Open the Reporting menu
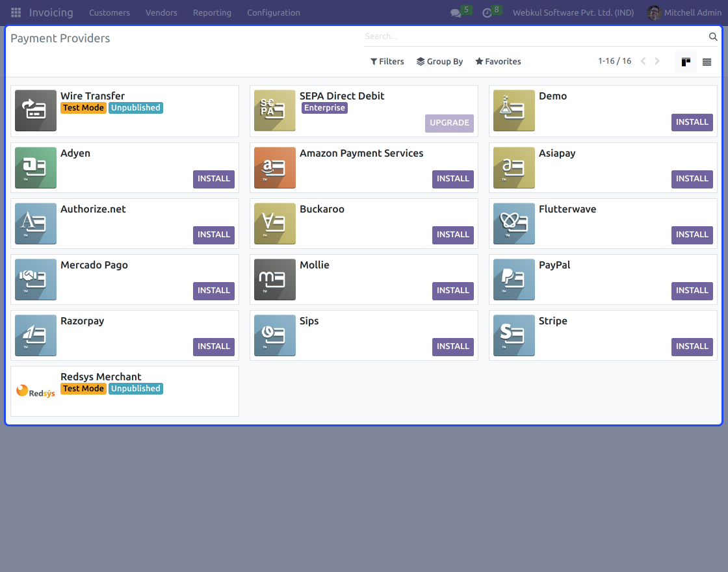This screenshot has height=572, width=728. [212, 12]
